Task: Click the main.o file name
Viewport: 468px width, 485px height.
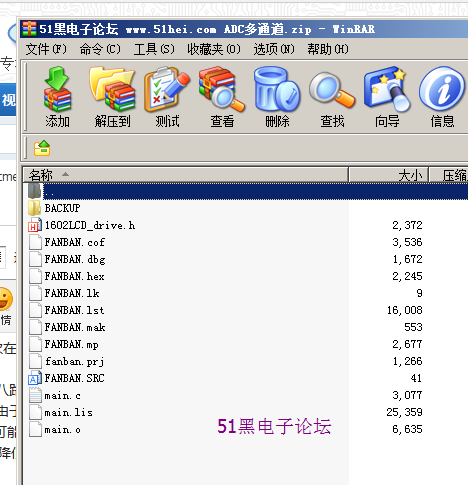Action: [63, 430]
